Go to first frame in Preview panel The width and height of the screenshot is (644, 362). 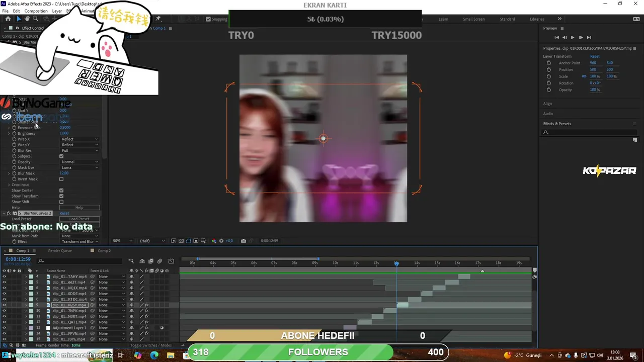[x=556, y=37]
